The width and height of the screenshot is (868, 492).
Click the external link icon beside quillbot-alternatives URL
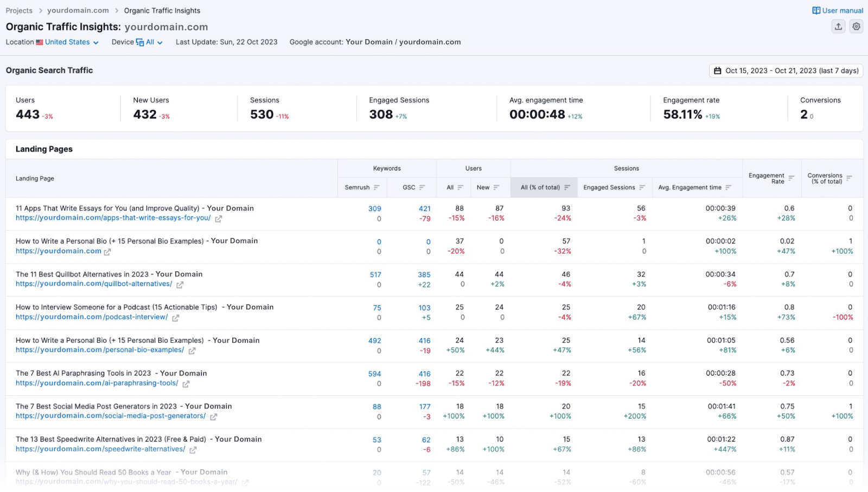(x=180, y=284)
